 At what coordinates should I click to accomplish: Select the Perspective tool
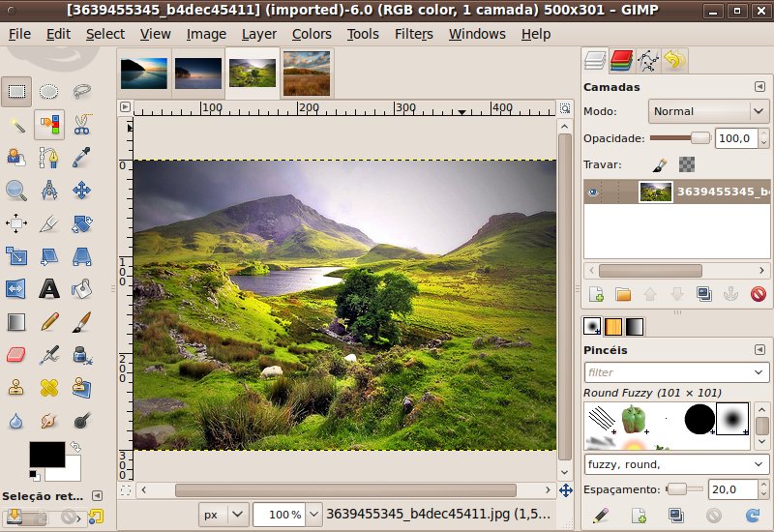(x=81, y=256)
